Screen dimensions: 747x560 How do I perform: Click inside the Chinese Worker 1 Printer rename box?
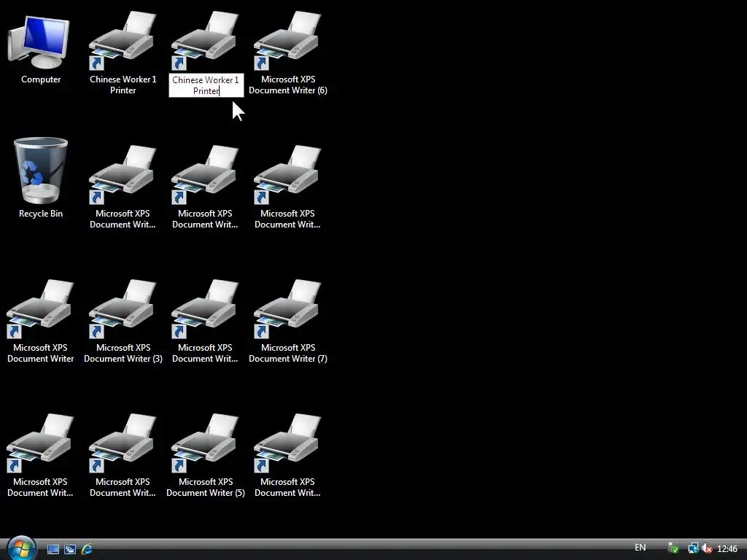206,85
